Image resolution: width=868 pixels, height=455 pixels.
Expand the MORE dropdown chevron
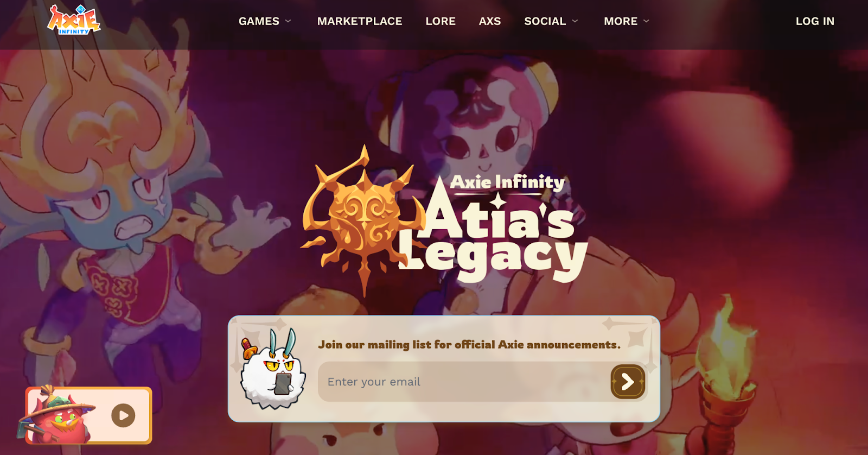click(x=646, y=21)
